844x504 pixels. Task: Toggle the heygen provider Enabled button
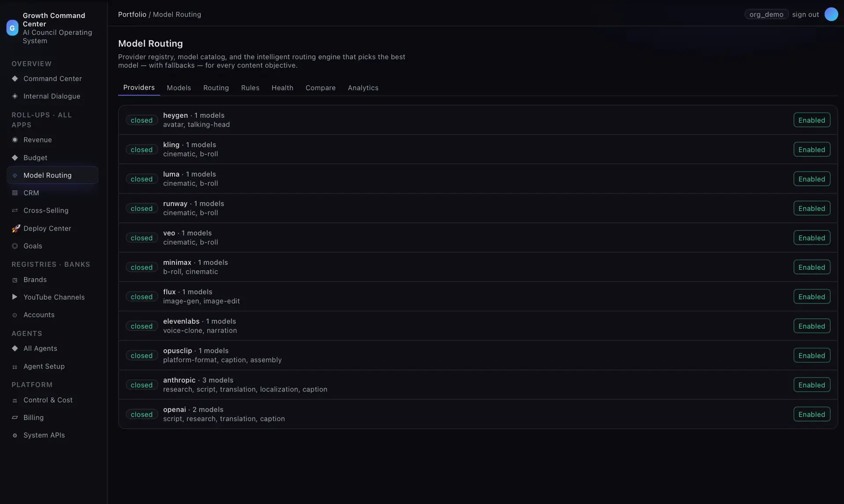coord(811,120)
